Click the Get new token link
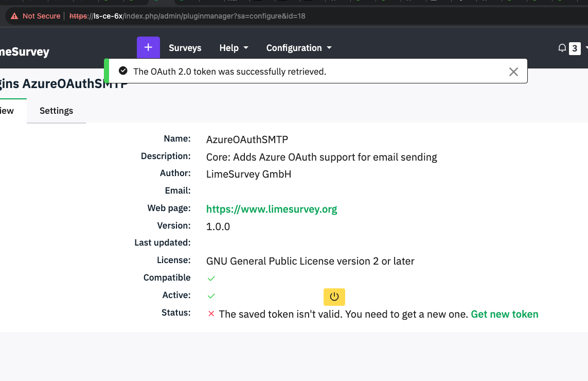Viewport: 588px width, 381px height. pos(504,314)
